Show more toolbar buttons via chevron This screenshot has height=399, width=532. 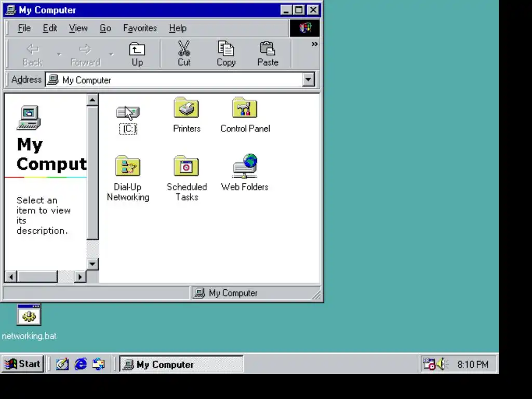click(x=314, y=44)
